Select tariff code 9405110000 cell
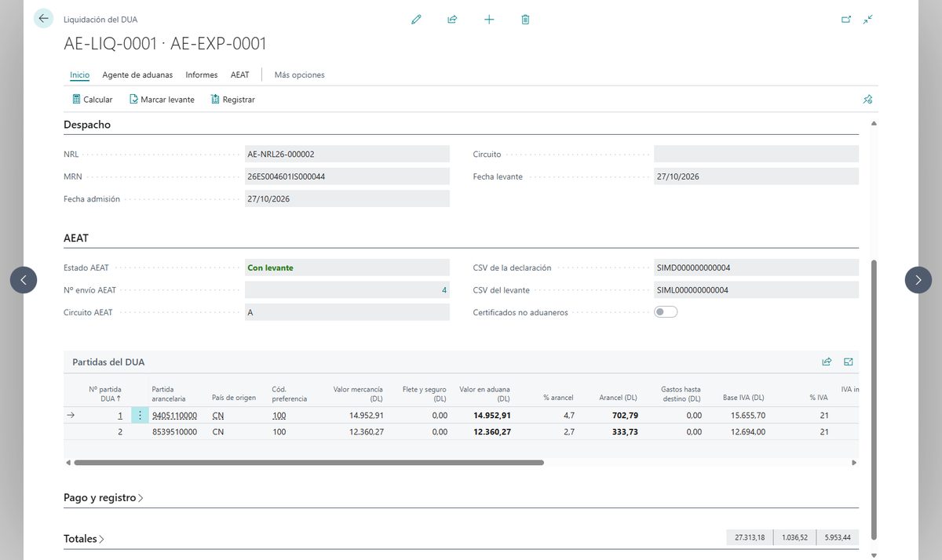The image size is (942, 560). click(174, 416)
